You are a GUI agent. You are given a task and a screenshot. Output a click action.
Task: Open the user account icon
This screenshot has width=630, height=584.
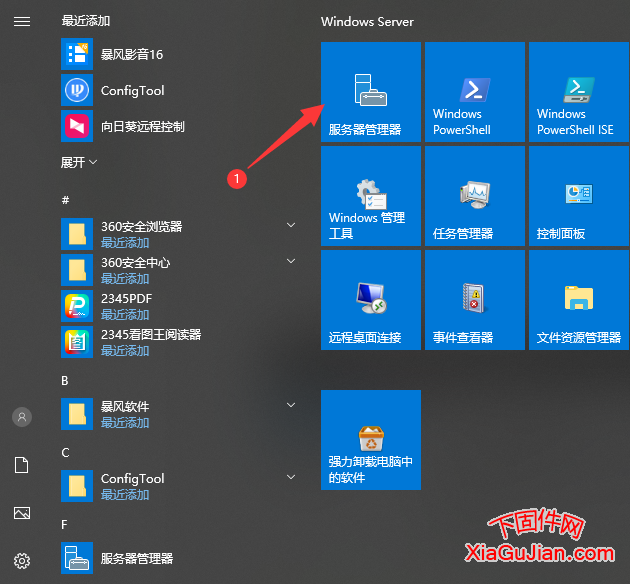22,417
